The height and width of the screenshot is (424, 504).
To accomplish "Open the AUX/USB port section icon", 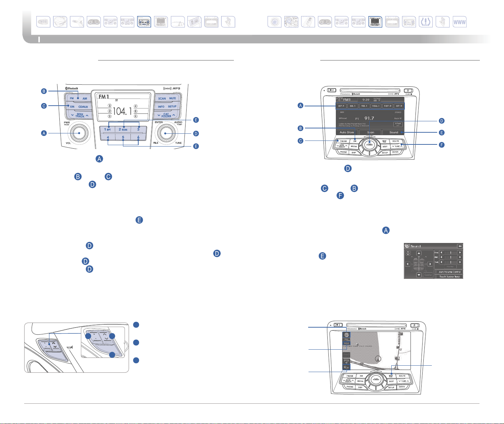I will pyautogui.click(x=195, y=22).
